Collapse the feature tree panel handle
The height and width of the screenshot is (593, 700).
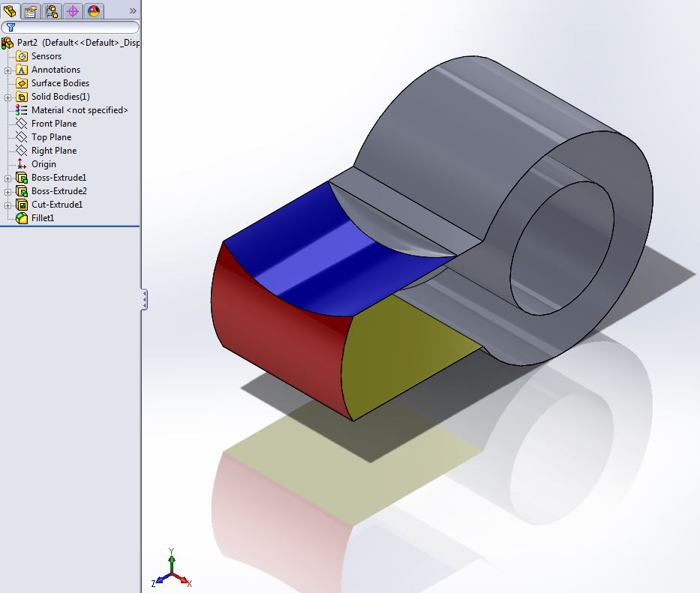[144, 299]
